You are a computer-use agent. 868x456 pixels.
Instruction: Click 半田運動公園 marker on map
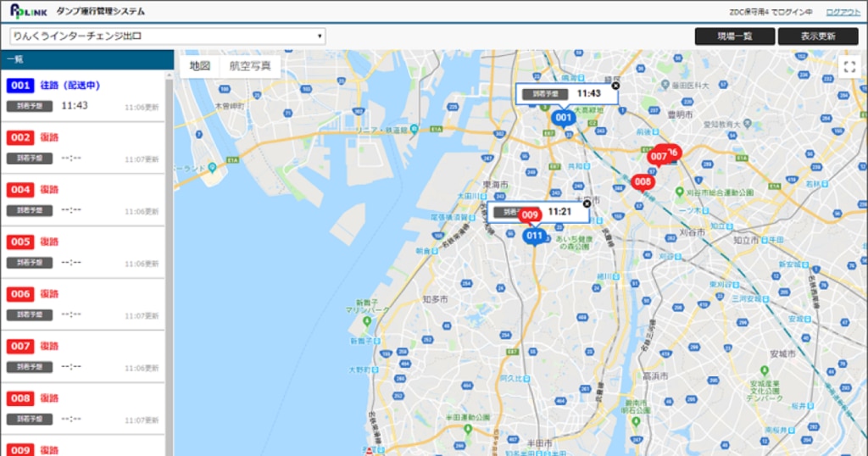click(x=468, y=430)
